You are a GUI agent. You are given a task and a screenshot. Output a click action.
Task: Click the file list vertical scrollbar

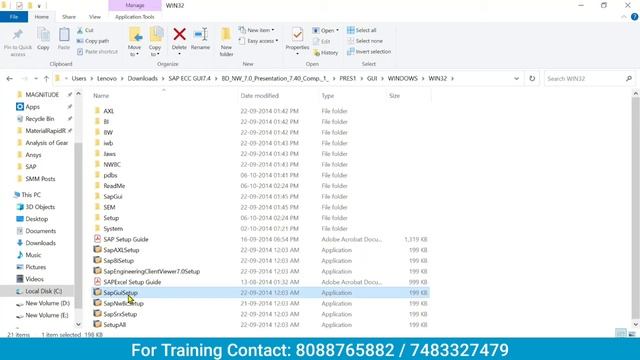point(636,208)
